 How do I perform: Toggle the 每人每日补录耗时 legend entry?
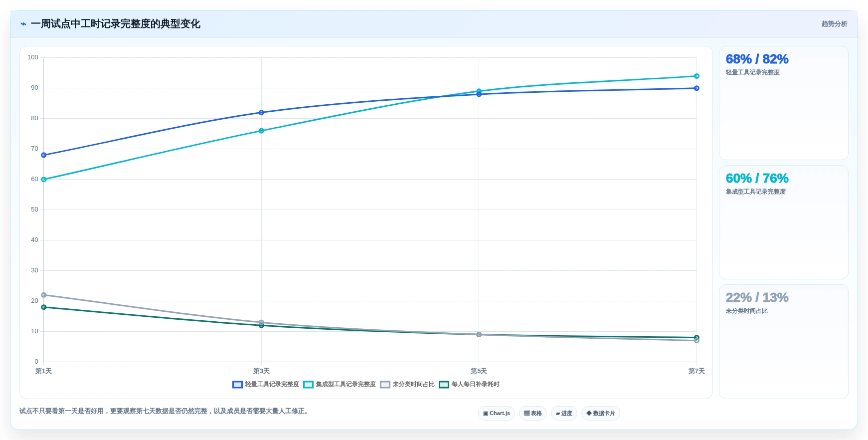point(469,384)
